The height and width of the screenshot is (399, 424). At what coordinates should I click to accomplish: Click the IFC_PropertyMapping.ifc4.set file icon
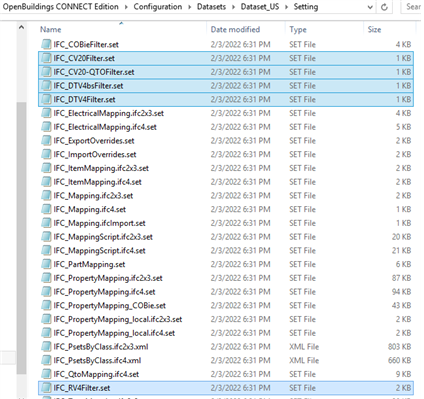(46, 292)
